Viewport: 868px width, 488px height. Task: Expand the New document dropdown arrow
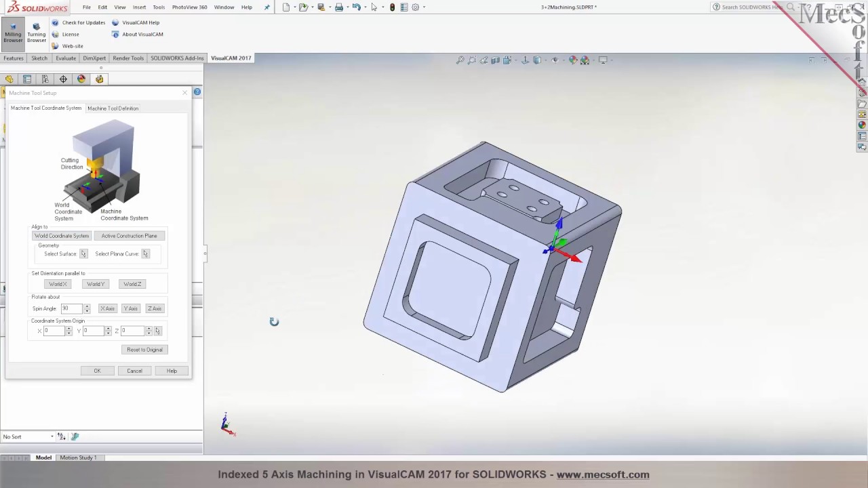[x=294, y=7]
